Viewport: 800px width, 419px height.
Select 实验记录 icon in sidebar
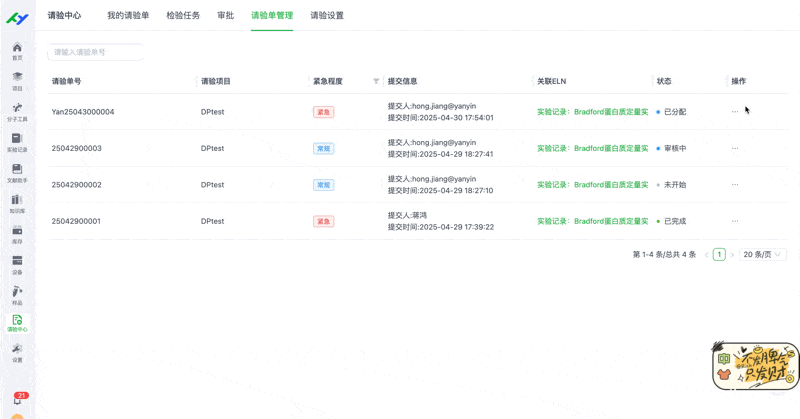17,141
